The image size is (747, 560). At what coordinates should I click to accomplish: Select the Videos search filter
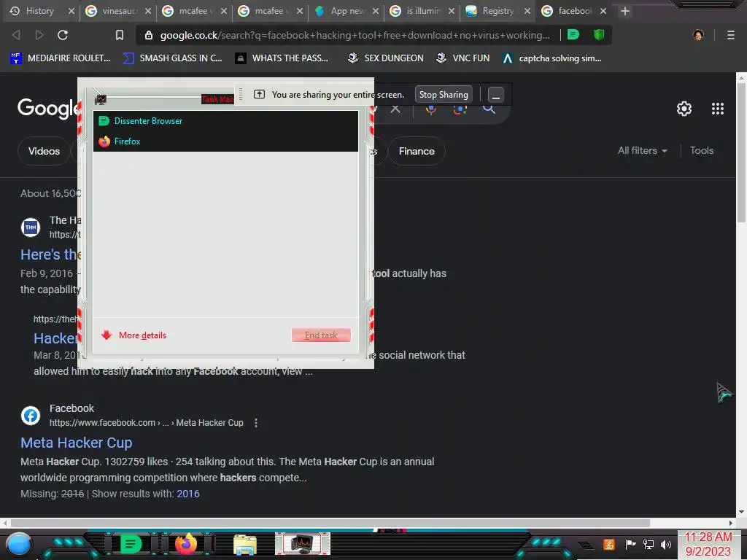(44, 151)
